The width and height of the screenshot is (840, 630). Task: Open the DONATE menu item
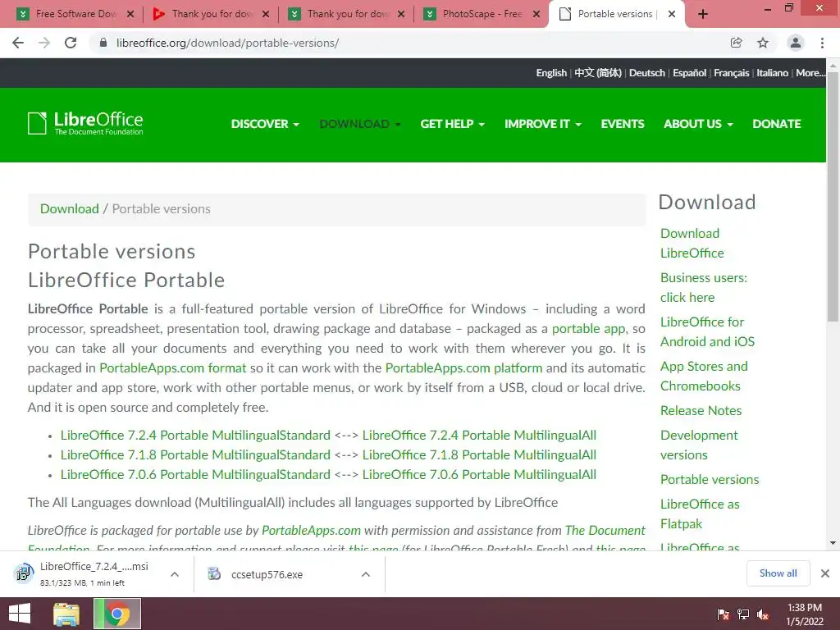[777, 124]
